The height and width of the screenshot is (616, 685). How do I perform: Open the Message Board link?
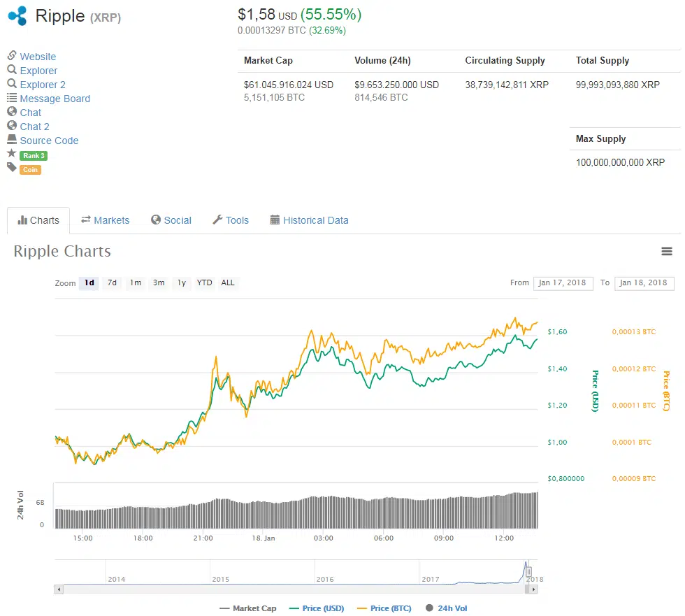coord(55,99)
